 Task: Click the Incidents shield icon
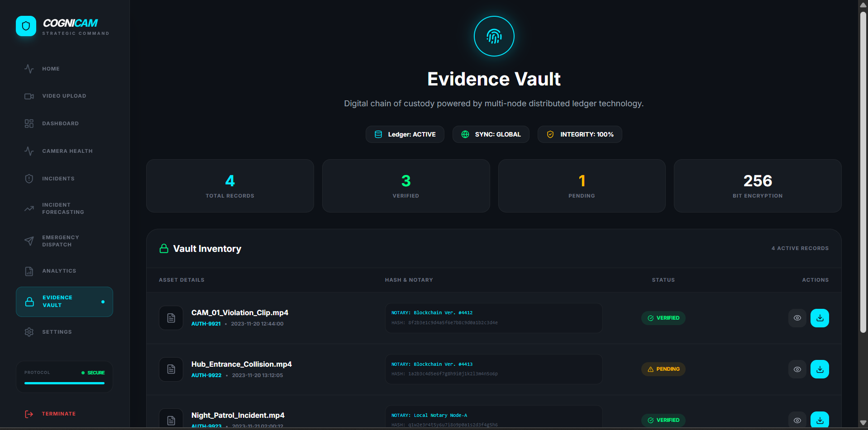click(x=29, y=179)
